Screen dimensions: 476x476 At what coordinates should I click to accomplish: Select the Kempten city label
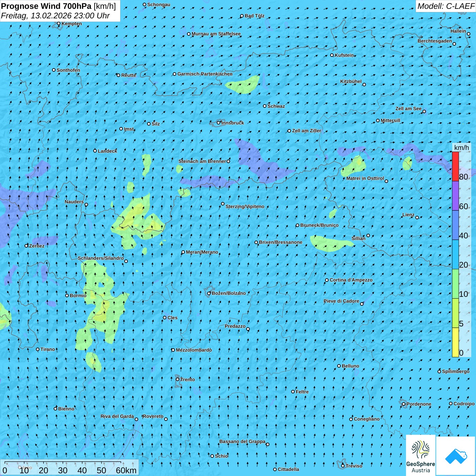(x=71, y=23)
